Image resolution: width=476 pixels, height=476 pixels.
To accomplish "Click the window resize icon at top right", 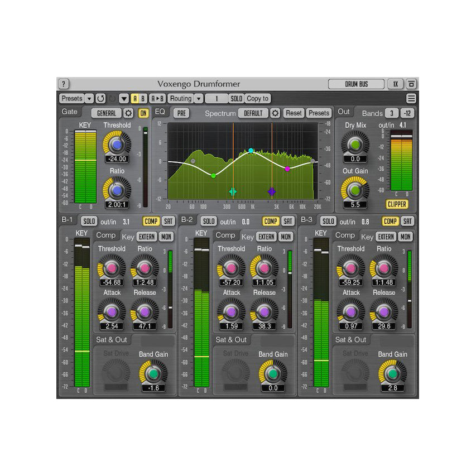I will pos(411,84).
